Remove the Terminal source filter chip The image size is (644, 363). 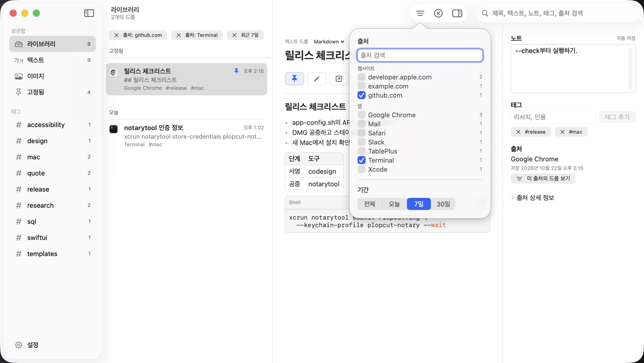pyautogui.click(x=179, y=35)
